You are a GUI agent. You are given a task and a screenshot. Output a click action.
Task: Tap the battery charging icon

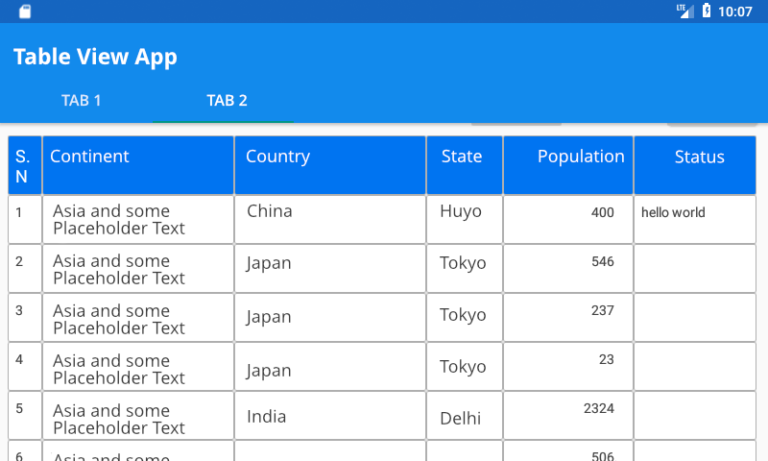click(x=706, y=11)
